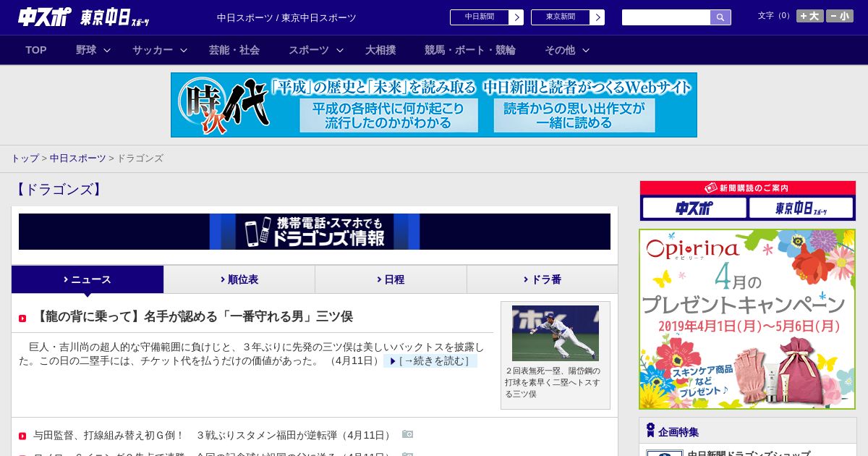Click the Opirina April campaign ad
The image size is (868, 456).
[747, 319]
